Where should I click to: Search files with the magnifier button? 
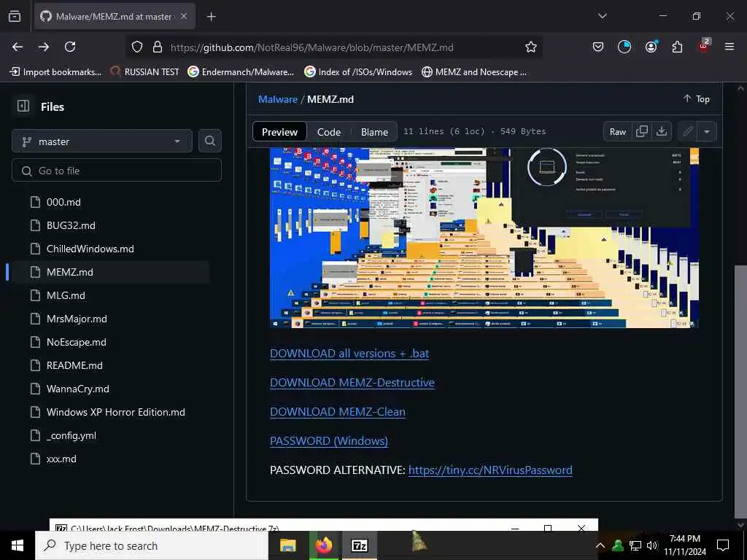coord(210,141)
